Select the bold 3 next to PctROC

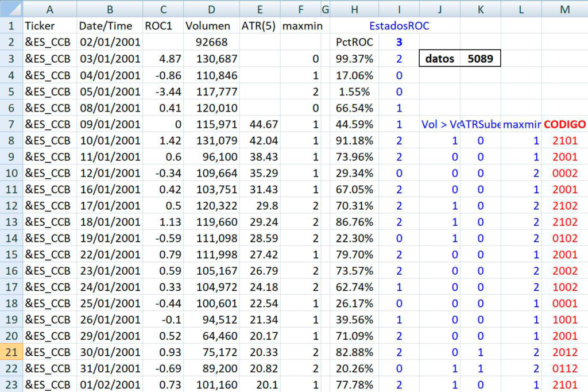click(399, 42)
